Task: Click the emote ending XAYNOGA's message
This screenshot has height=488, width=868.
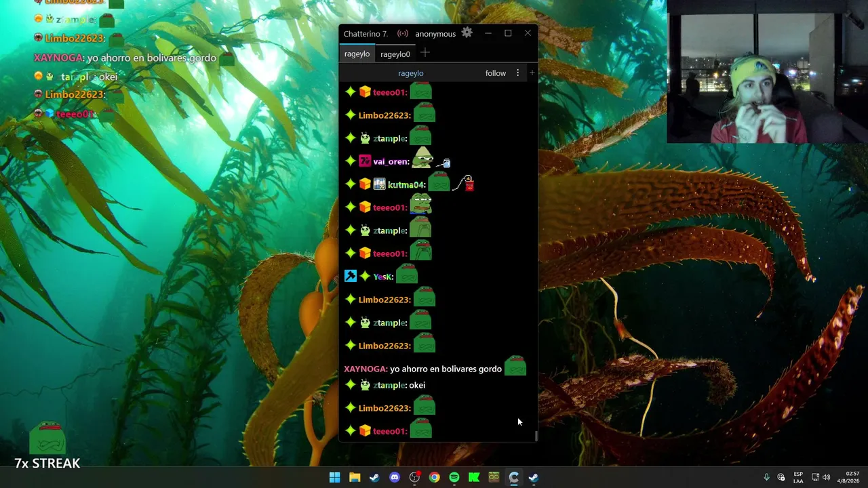Action: (515, 365)
